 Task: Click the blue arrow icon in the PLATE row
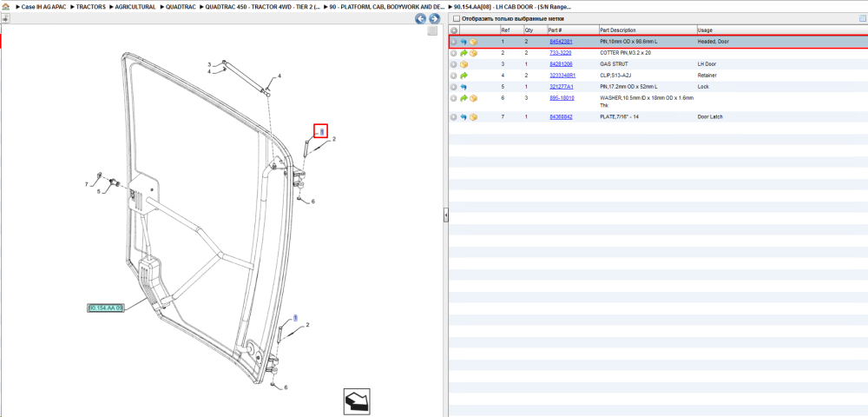pos(464,117)
